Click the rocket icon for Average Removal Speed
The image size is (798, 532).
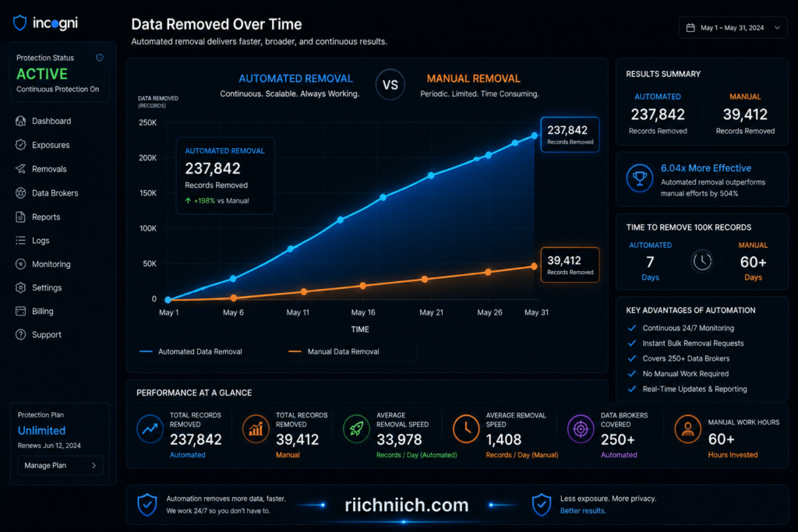coord(356,428)
